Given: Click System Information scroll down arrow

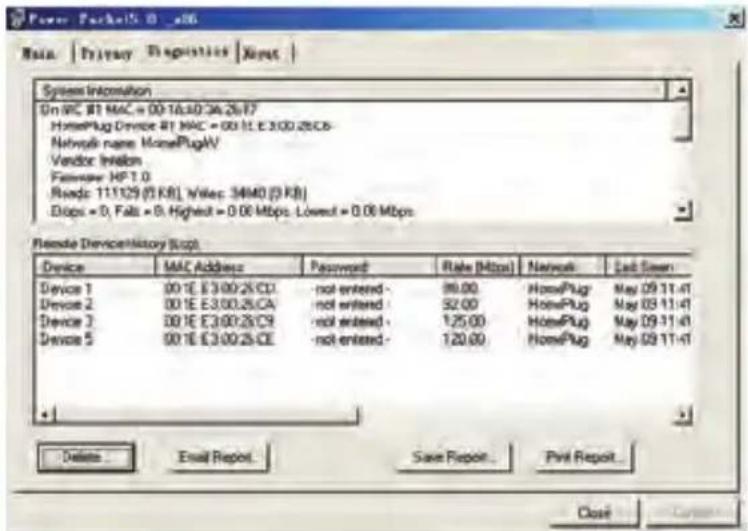Looking at the screenshot, I should 682,210.
